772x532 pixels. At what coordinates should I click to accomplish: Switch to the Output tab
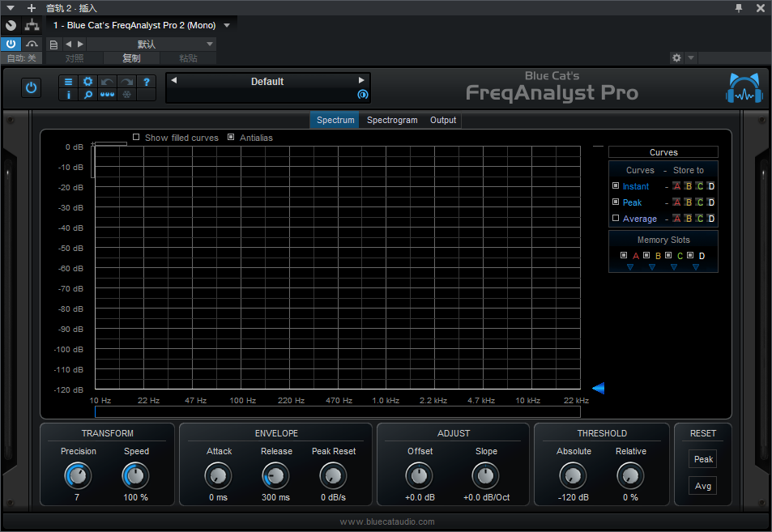click(x=442, y=120)
